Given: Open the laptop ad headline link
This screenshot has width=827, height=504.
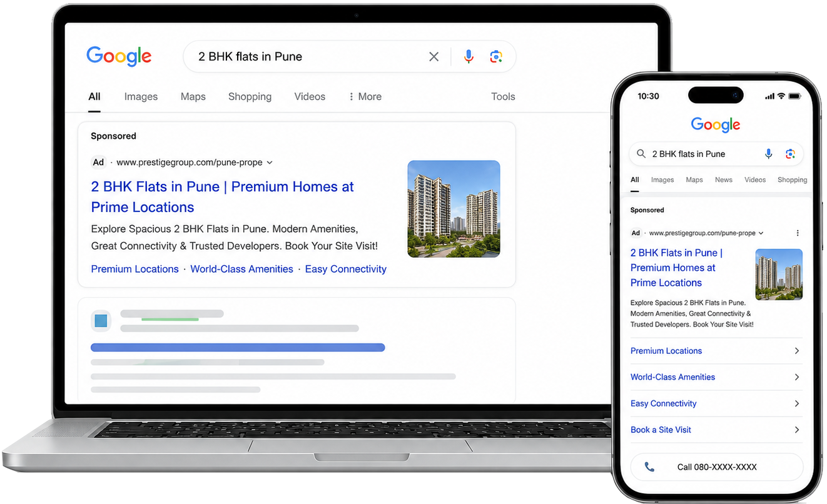Looking at the screenshot, I should click(x=223, y=197).
